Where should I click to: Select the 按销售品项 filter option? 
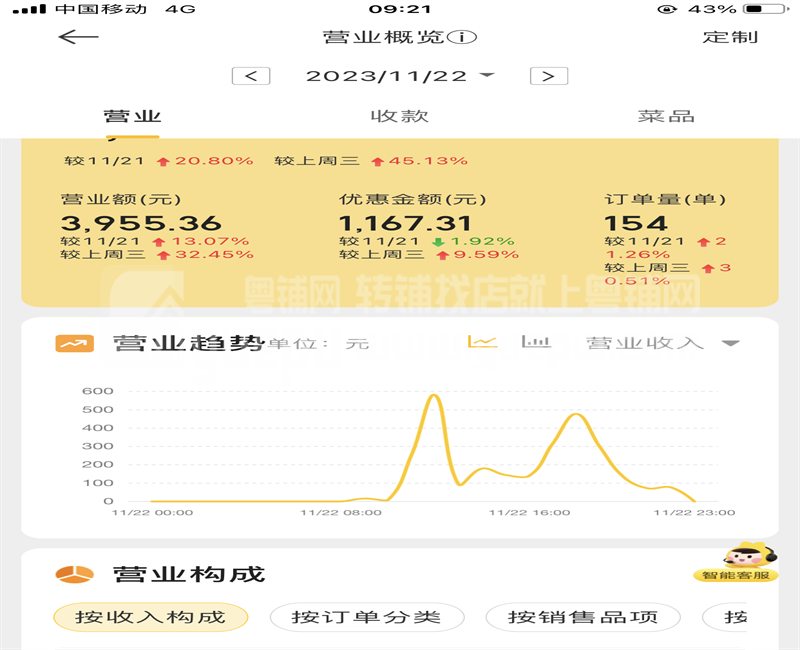(x=583, y=617)
